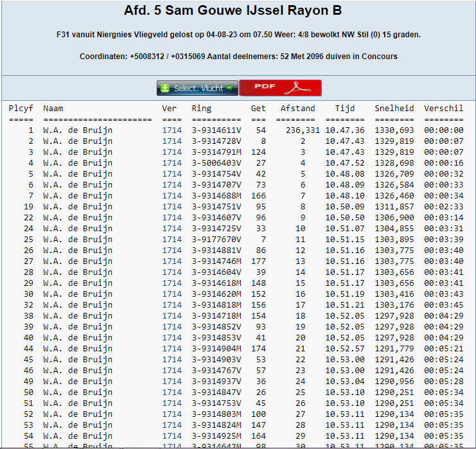The width and height of the screenshot is (476, 449).
Task: Select ring number 3-9314847V
Action: (x=216, y=392)
